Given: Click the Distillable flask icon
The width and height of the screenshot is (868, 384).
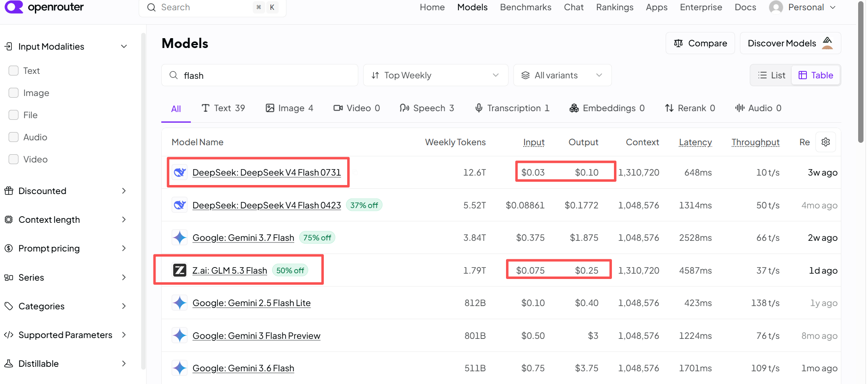Looking at the screenshot, I should [x=9, y=363].
